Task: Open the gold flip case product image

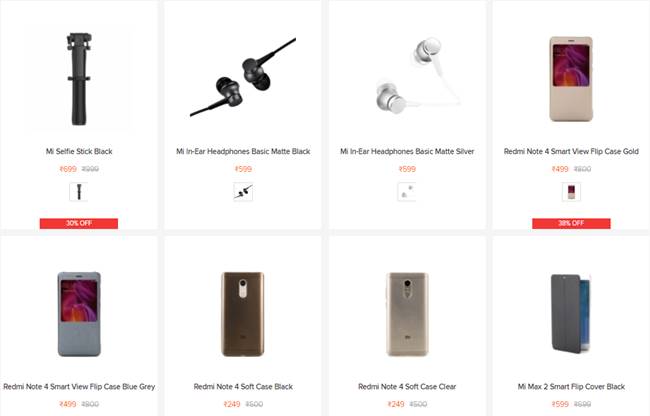Action: (571, 79)
